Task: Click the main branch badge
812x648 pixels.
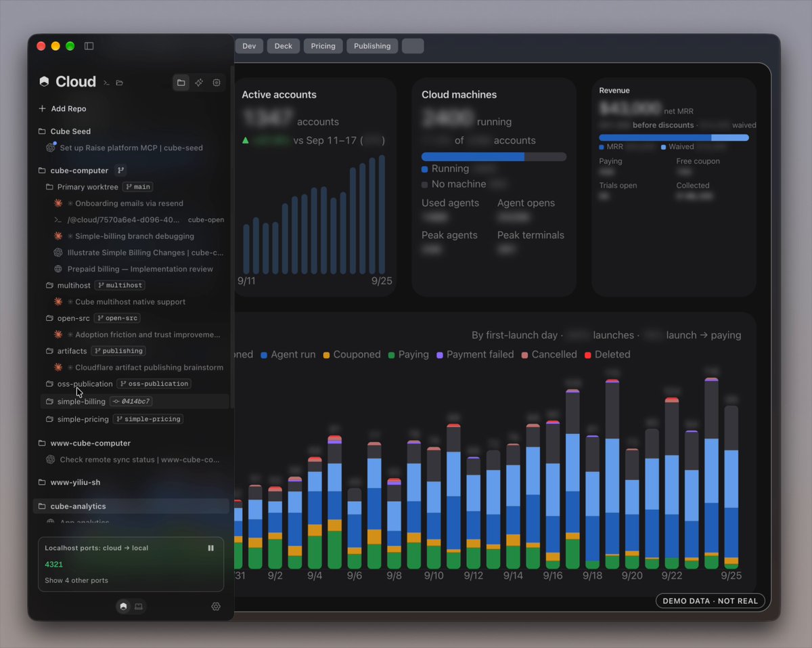Action: point(138,187)
